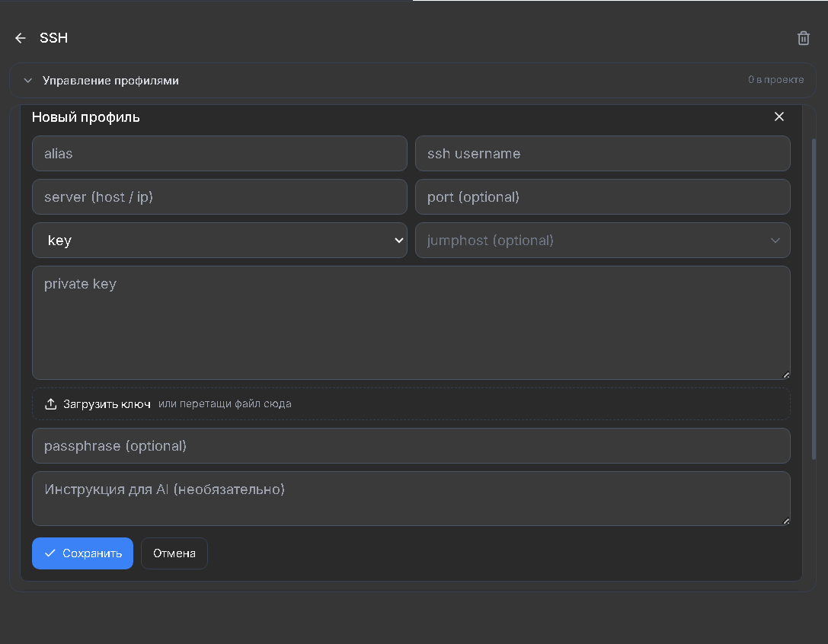Screen dimensions: 828x644
Task: Focus the private key text area
Action: pyautogui.click(x=411, y=323)
